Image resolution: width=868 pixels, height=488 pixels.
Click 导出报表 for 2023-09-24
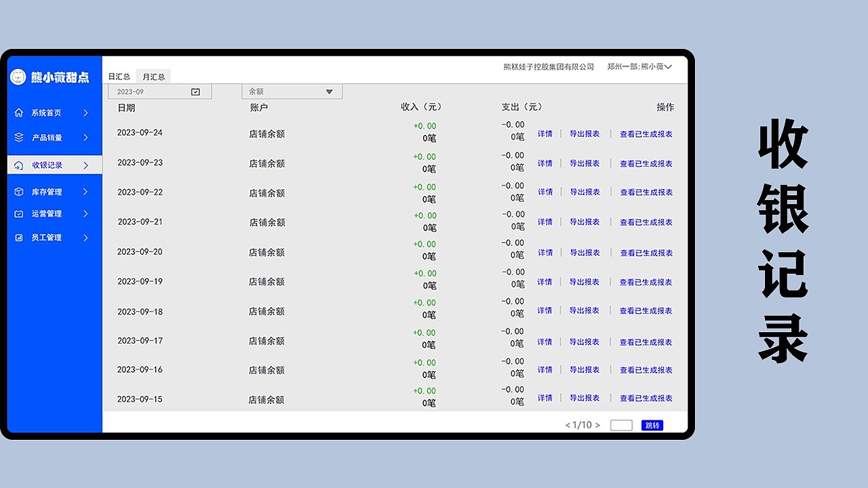(x=585, y=134)
